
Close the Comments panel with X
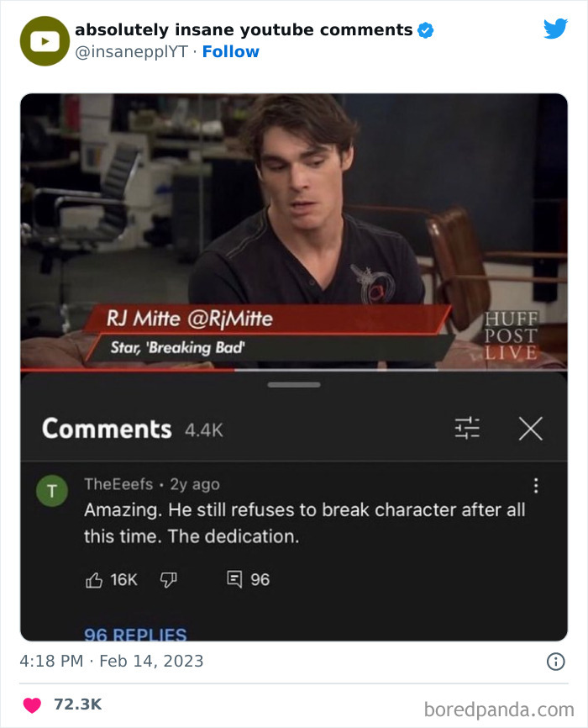click(530, 428)
